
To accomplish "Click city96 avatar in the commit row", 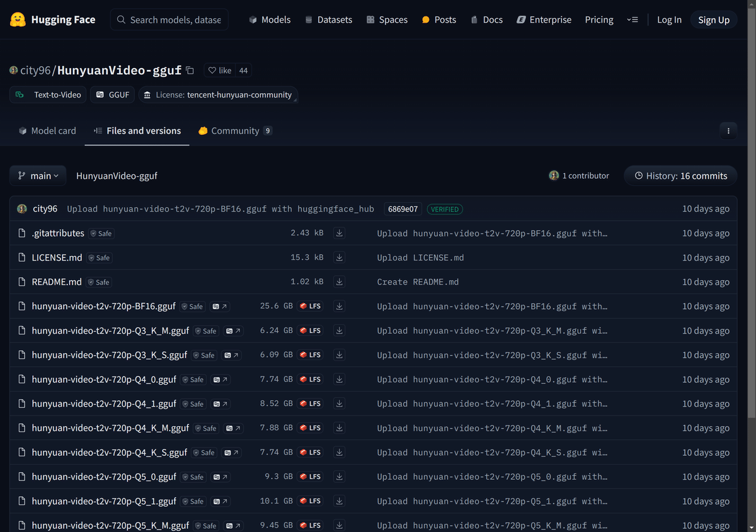I will pyautogui.click(x=22, y=208).
